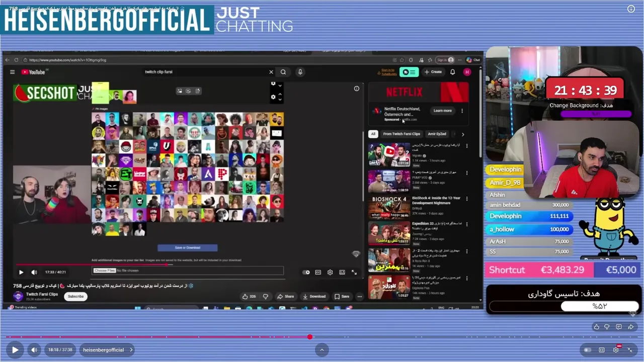Image resolution: width=644 pixels, height=362 pixels.
Task: Click the Save or Download tier list button
Action: pyautogui.click(x=188, y=247)
